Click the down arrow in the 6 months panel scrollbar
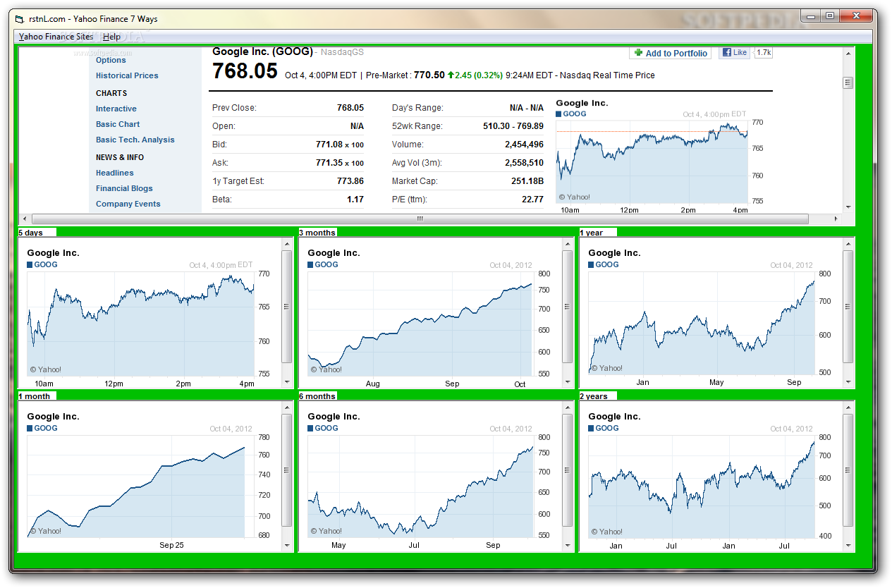This screenshot has height=588, width=892. 568,545
